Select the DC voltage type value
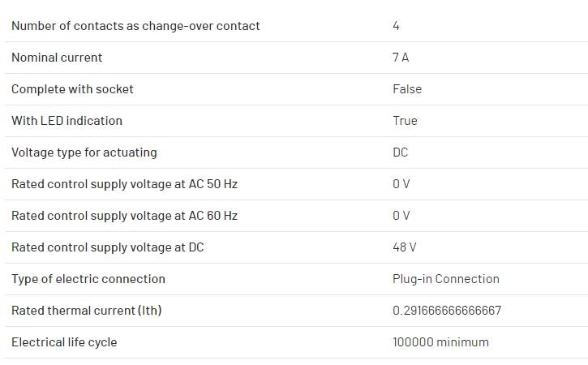Image resolution: width=588 pixels, height=365 pixels. pos(400,152)
